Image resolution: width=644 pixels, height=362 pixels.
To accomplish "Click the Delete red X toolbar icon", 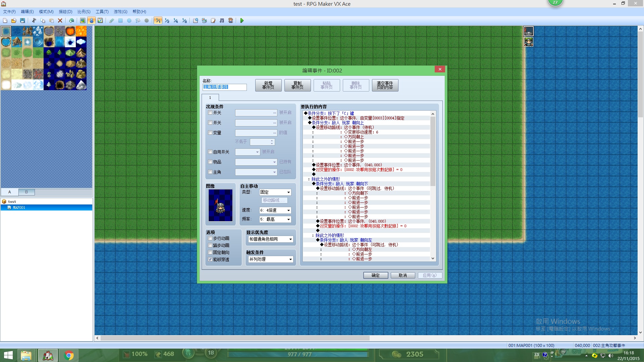I will 60,21.
